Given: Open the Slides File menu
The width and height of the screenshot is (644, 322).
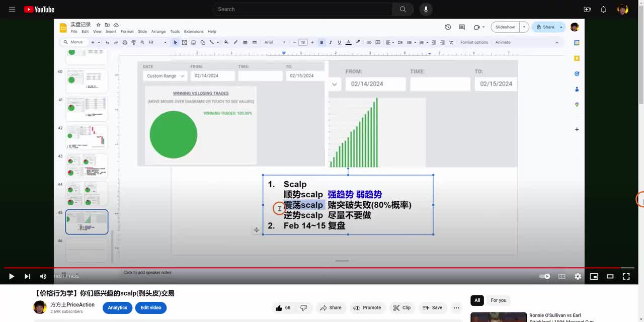Looking at the screenshot, I should click(74, 31).
